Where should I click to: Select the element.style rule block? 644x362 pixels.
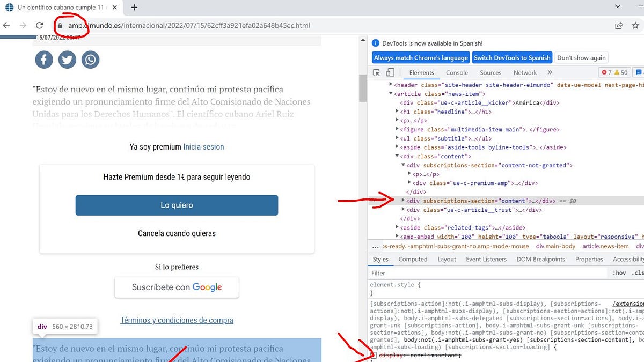396,289
